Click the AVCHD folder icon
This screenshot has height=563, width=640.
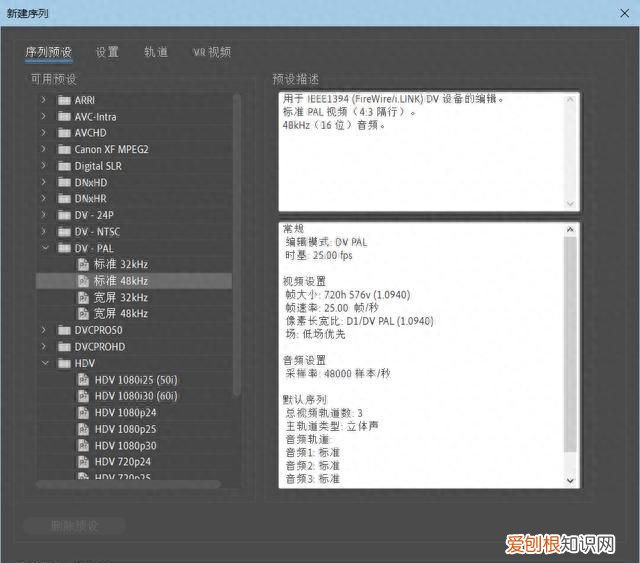64,133
